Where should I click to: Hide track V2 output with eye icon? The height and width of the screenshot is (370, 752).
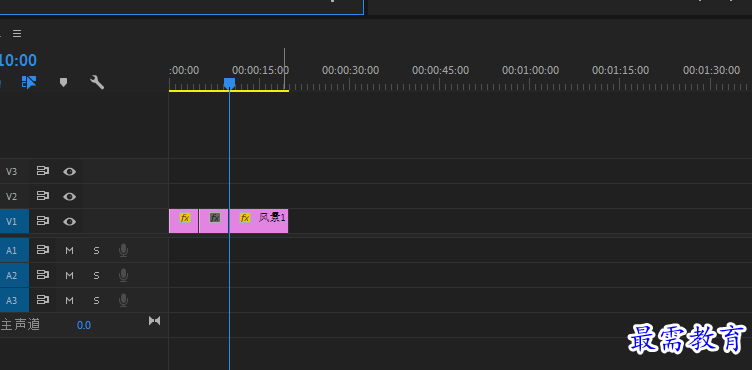point(70,196)
